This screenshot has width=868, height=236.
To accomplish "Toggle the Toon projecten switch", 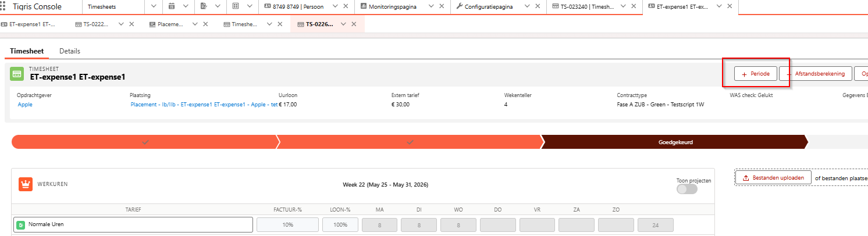I will point(687,189).
